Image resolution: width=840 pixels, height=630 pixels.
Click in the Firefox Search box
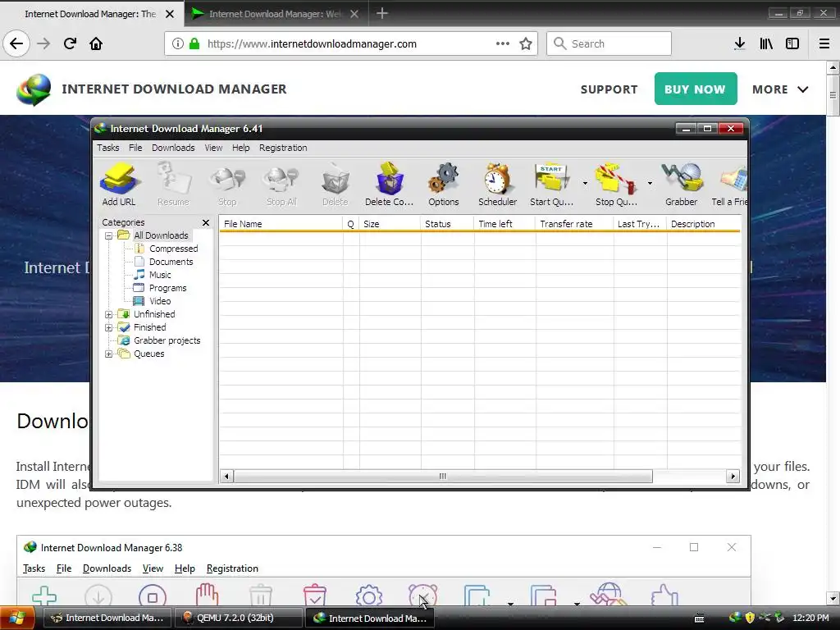coord(609,44)
